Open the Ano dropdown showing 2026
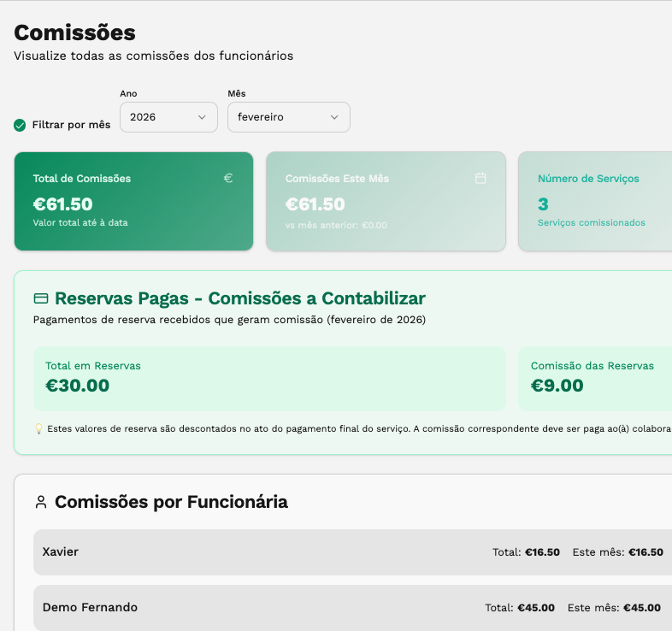This screenshot has height=631, width=672. point(168,117)
